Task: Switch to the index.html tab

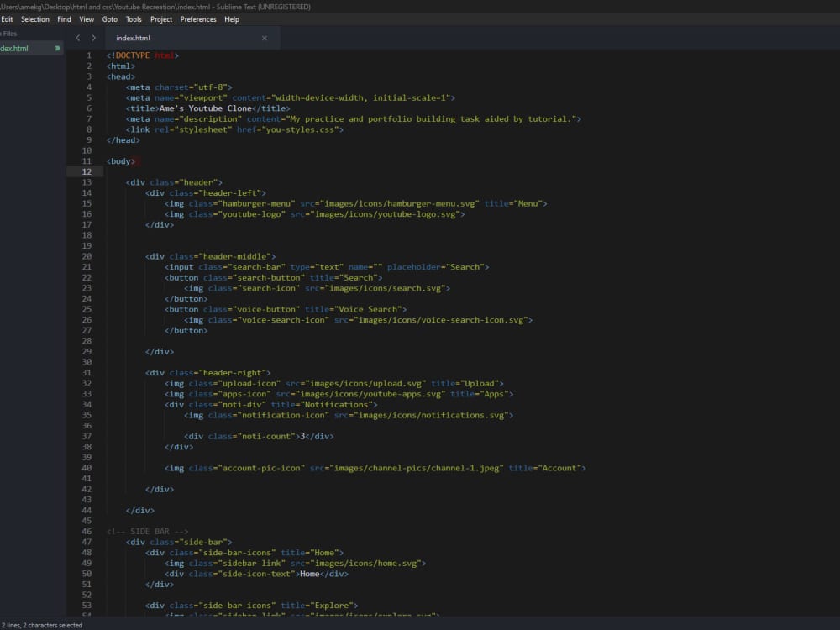Action: (134, 38)
